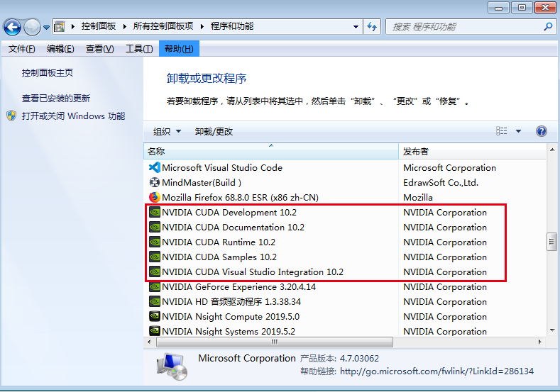This screenshot has height=392, width=560.
Task: Sort the list by the 发布者 column header
Action: (x=472, y=151)
